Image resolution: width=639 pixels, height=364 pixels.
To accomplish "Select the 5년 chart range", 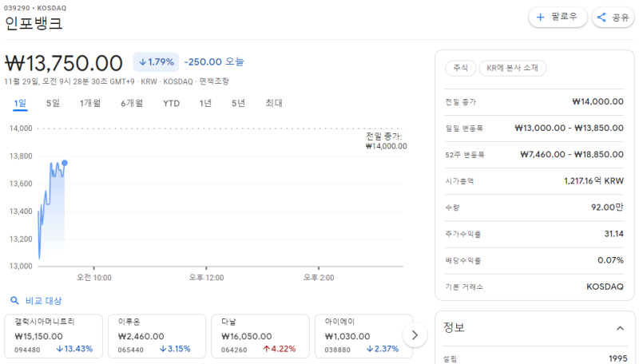I will pyautogui.click(x=238, y=104).
